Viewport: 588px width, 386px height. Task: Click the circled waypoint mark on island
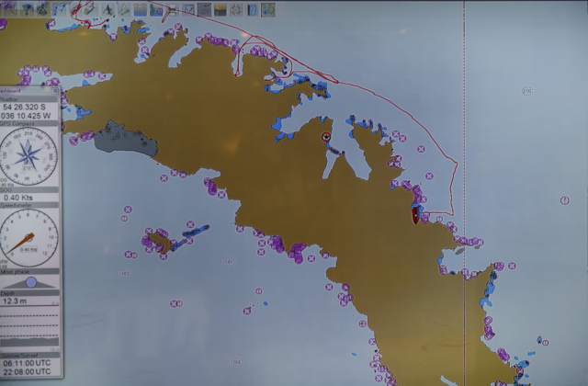325,137
